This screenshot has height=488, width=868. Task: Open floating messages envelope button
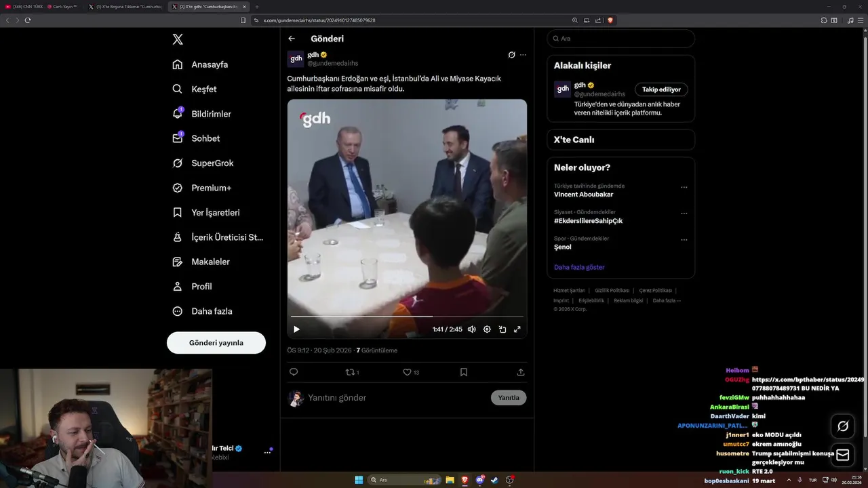(843, 455)
